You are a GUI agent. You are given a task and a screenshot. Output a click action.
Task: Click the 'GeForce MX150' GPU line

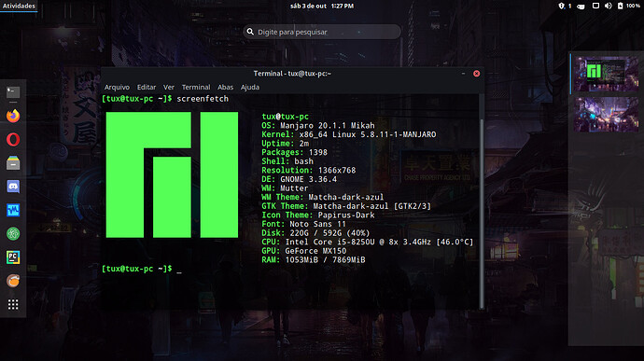[304, 251]
